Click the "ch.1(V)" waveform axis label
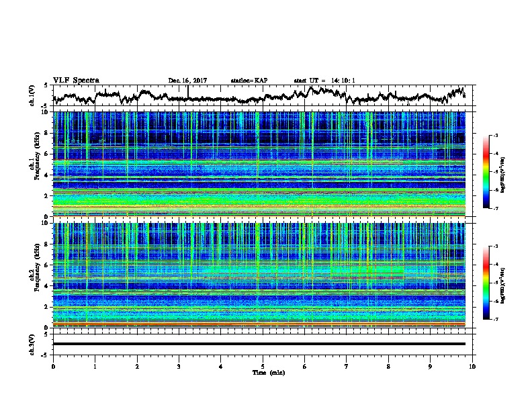 32,95
